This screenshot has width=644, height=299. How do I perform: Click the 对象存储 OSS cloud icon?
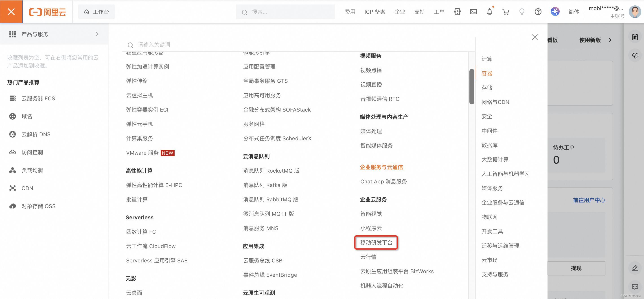(x=13, y=206)
